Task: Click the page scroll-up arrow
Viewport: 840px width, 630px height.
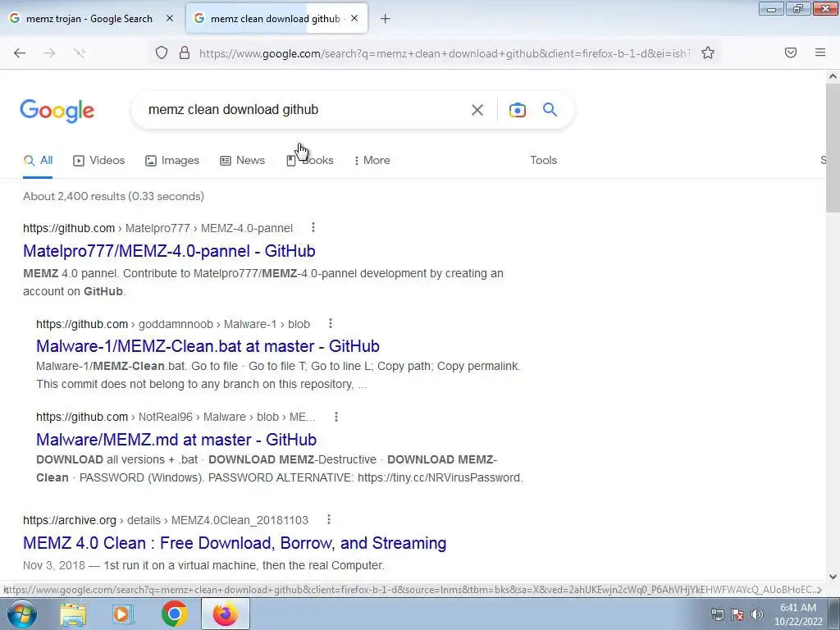Action: [833, 76]
